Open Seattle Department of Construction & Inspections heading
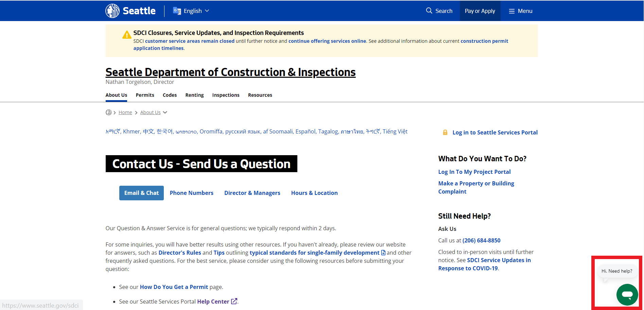This screenshot has width=644, height=310. pyautogui.click(x=230, y=72)
